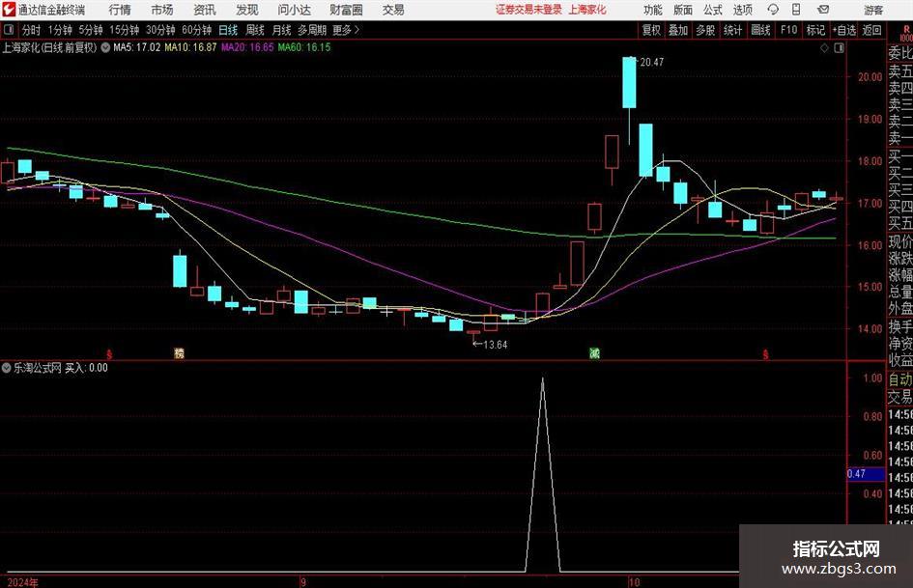The image size is (913, 588).
Task: Switch to the 5分钟 period tab
Action: 91,30
